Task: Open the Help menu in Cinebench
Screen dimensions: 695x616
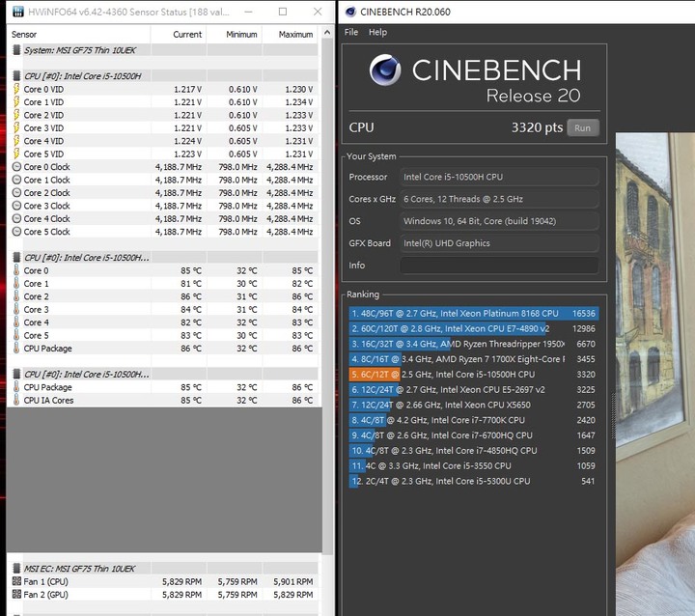Action: tap(377, 32)
